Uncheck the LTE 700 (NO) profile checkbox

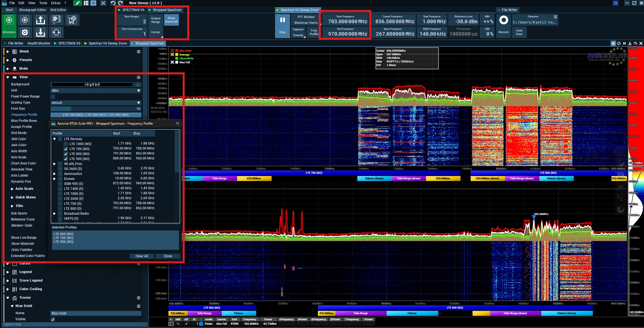(x=66, y=149)
